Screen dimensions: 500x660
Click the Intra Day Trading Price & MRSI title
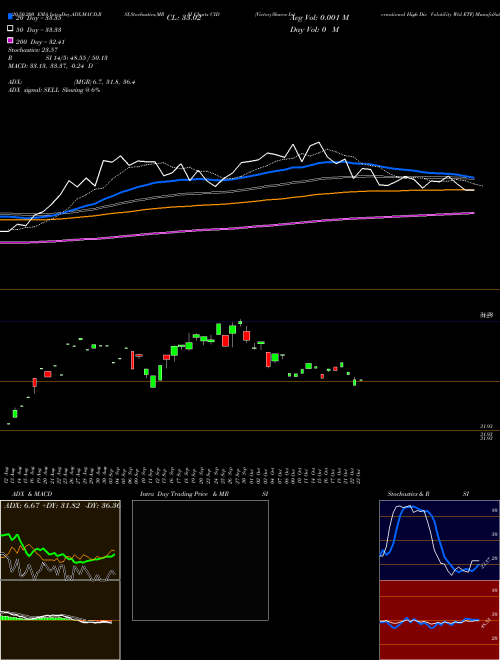tap(204, 494)
